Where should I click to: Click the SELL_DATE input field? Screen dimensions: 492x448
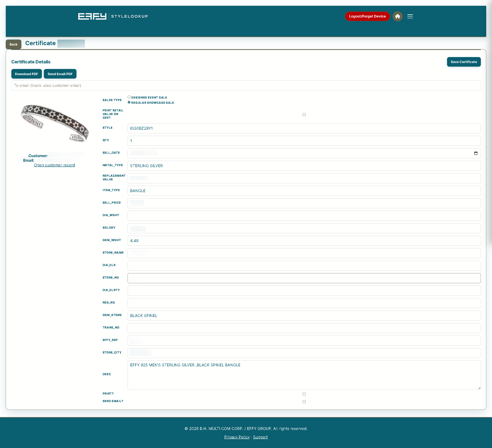[304, 153]
